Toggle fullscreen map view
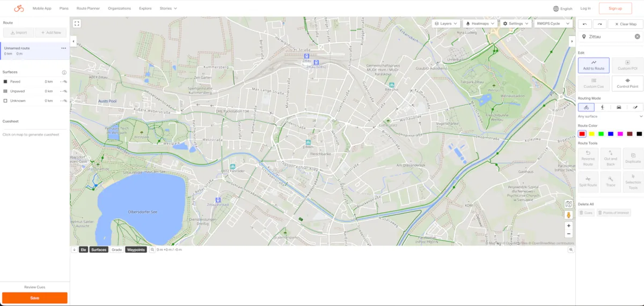The image size is (644, 306). [77, 24]
